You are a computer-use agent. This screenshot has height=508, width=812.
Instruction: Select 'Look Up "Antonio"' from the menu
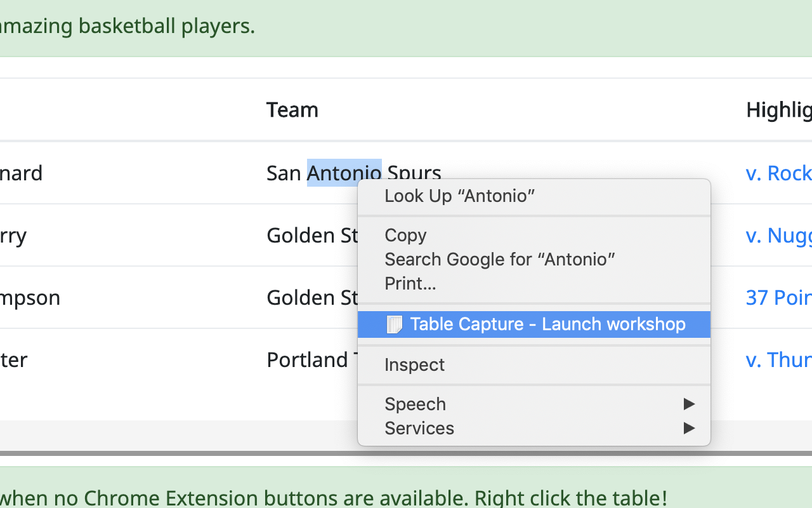point(459,196)
